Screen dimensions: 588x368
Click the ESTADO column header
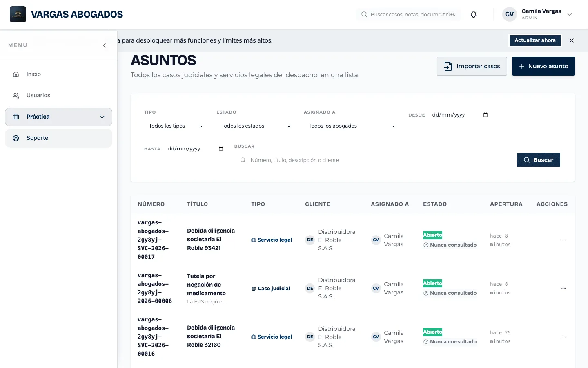(x=435, y=204)
